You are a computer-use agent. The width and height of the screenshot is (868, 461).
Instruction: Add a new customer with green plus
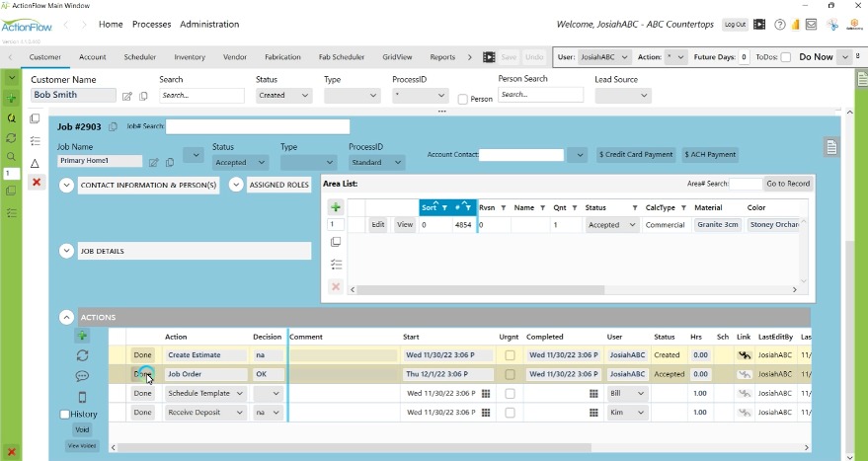pos(11,99)
